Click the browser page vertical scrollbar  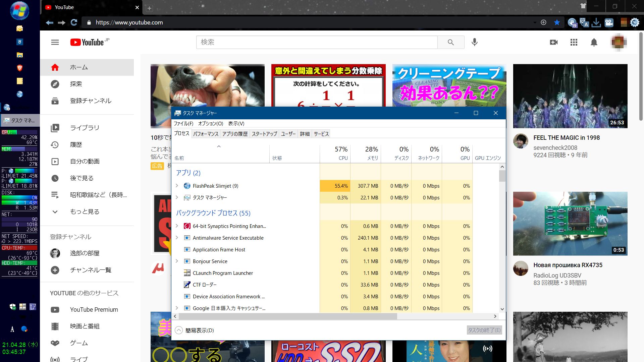click(641, 76)
